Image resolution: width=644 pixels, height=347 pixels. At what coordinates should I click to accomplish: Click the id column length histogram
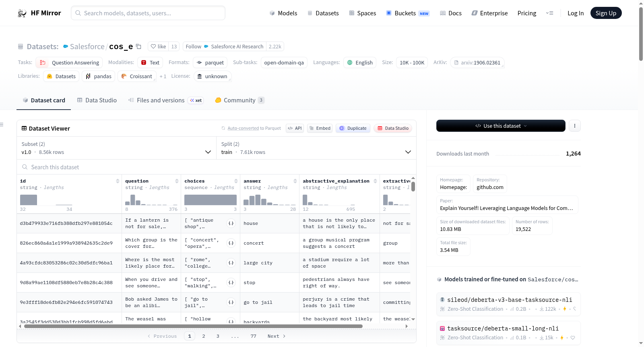point(46,200)
